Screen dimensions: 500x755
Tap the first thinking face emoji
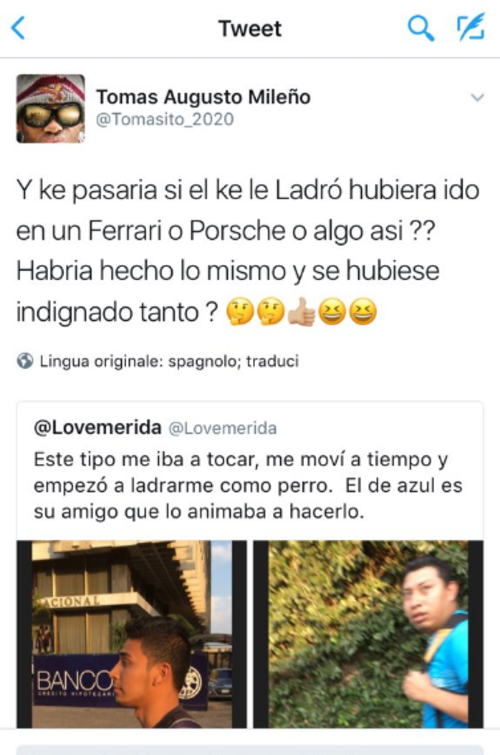tap(240, 312)
